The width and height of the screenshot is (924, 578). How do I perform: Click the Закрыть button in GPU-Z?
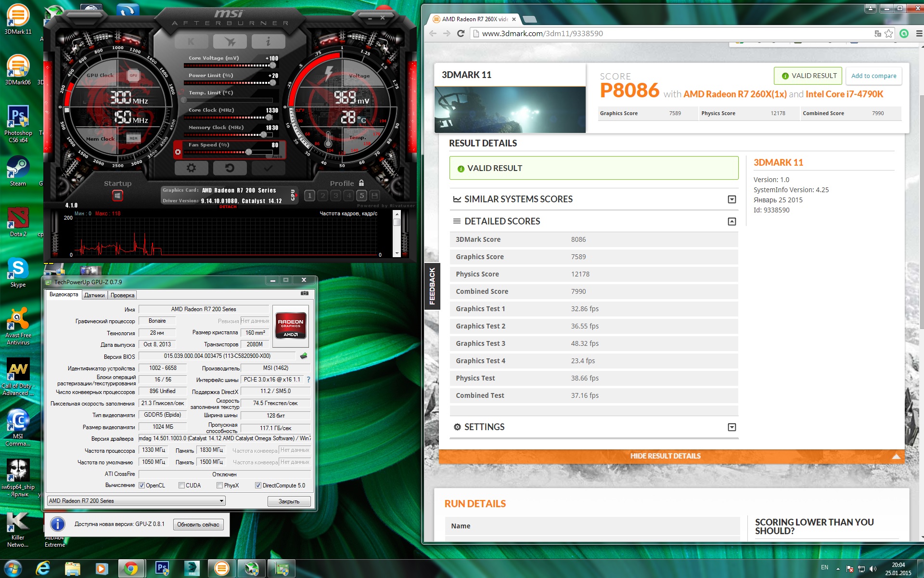pos(289,501)
